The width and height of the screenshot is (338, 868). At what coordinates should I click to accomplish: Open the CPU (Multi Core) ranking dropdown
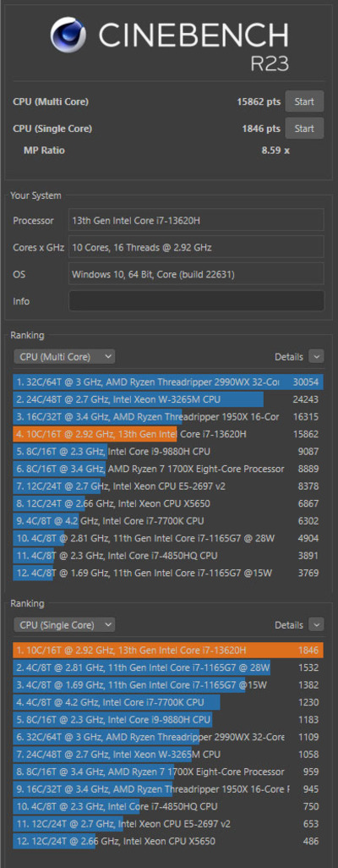(x=64, y=357)
